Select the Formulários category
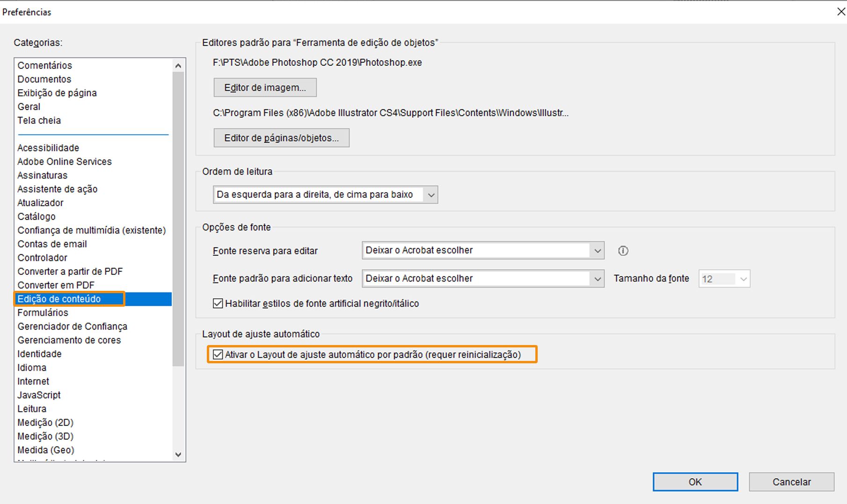This screenshot has width=847, height=504. (x=43, y=312)
